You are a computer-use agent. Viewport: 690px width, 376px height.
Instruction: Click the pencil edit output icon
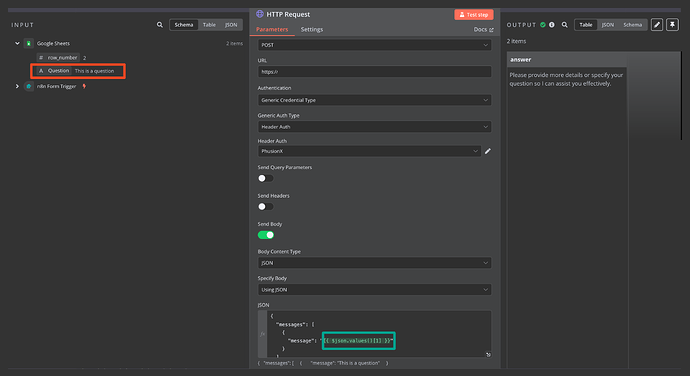tap(657, 25)
